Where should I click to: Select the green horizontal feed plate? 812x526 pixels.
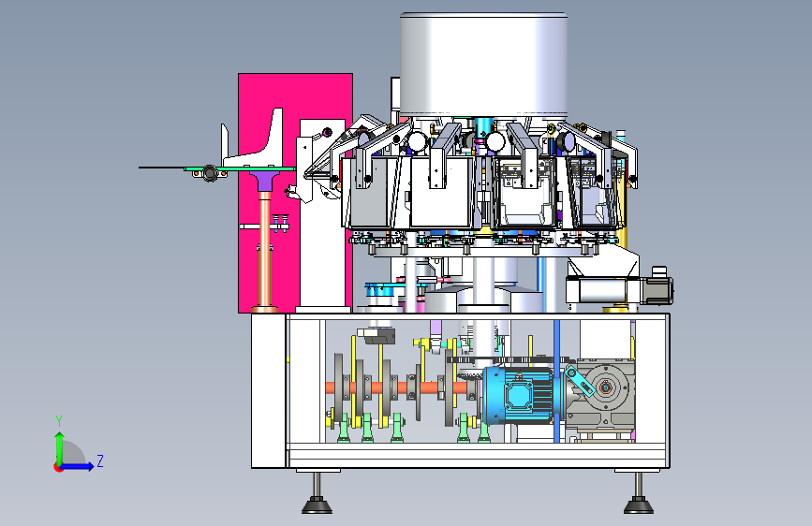tap(240, 168)
